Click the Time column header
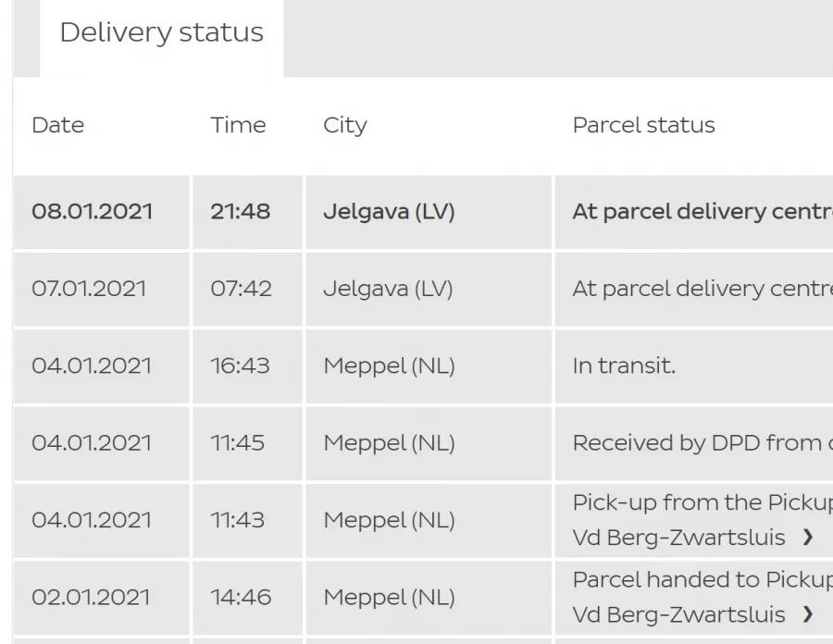The width and height of the screenshot is (833, 644). coord(238,125)
